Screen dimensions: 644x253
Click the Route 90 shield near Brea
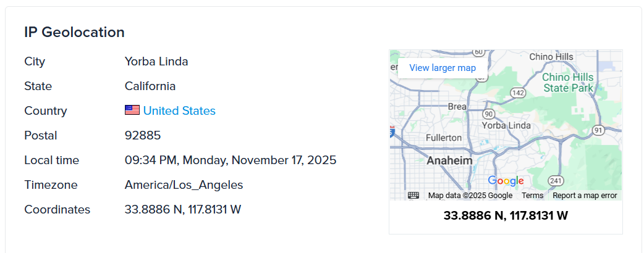point(489,114)
